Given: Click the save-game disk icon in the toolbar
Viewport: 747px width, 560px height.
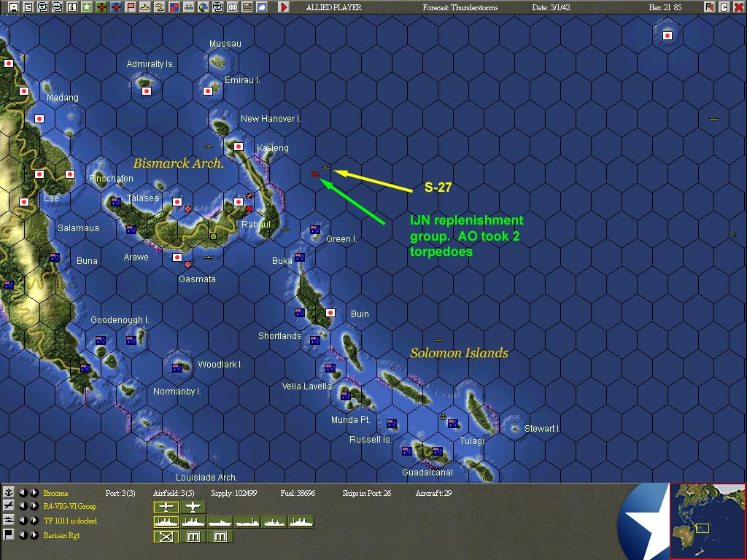Looking at the screenshot, I should 13,7.
